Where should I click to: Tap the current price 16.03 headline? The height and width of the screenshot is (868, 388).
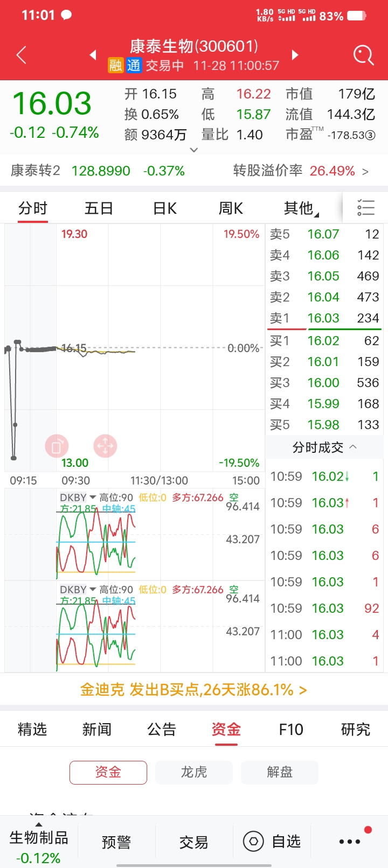point(52,103)
